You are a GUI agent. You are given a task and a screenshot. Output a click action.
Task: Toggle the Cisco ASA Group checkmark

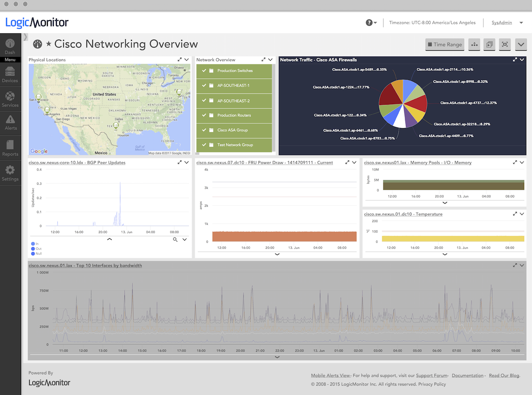click(204, 130)
